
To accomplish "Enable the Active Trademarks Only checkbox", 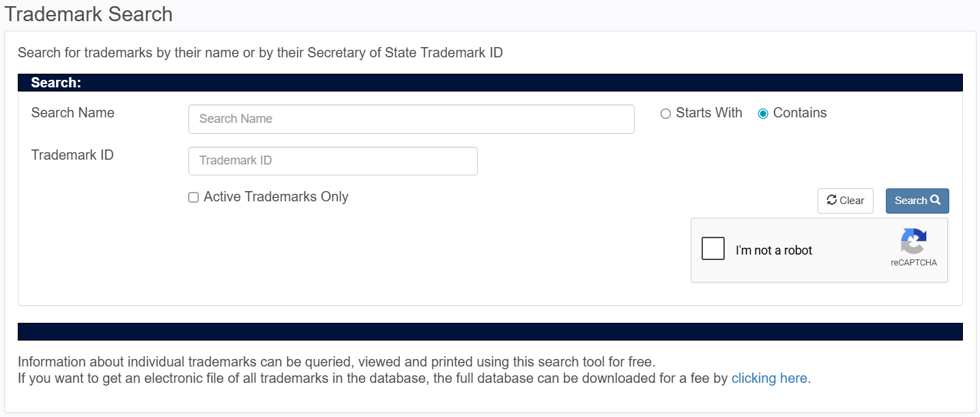I will click(x=193, y=197).
